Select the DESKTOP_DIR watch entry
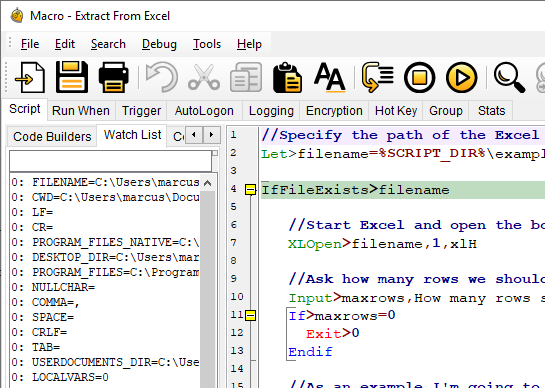Screen dimensions: 545x388 pyautogui.click(x=105, y=257)
